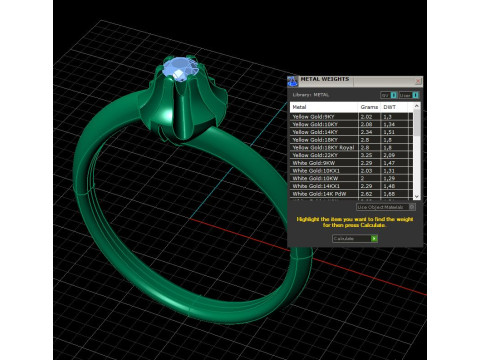Select the Yellow Gold:18KY Royal row
480x360 pixels.
click(x=351, y=148)
